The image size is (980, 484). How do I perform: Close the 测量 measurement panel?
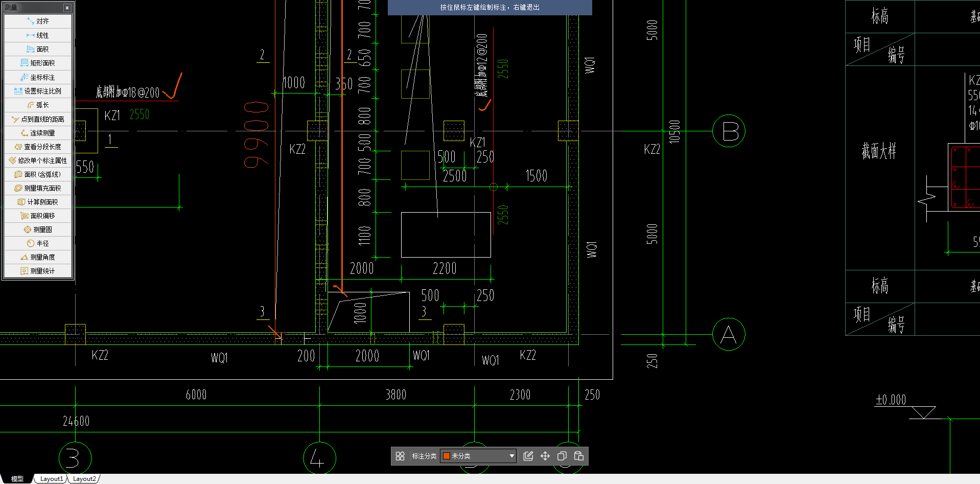pos(67,8)
